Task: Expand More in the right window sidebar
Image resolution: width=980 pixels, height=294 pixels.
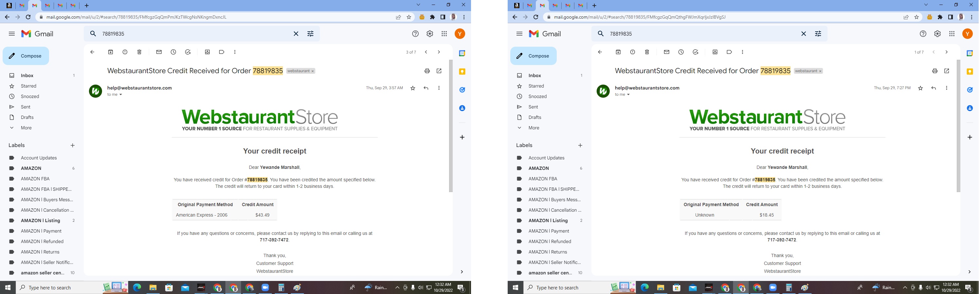Action: coord(534,128)
